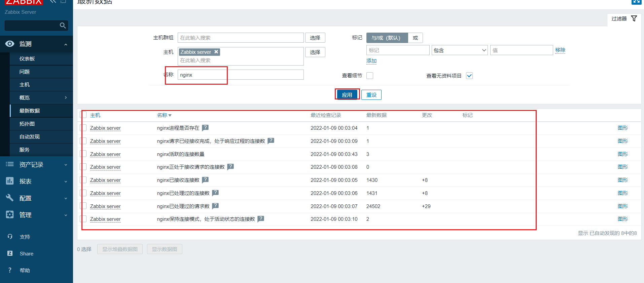The image size is (644, 283).
Task: Click the 应用 button
Action: click(x=347, y=95)
